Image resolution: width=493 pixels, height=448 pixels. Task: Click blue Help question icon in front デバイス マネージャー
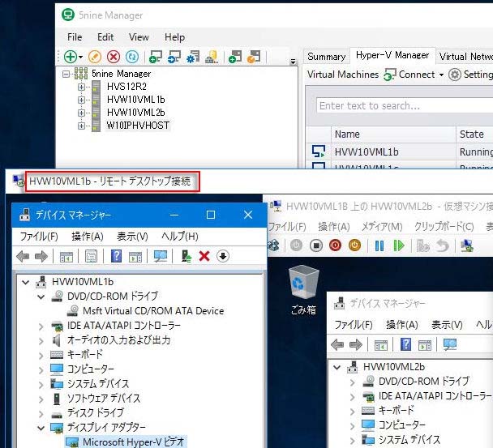click(116, 256)
